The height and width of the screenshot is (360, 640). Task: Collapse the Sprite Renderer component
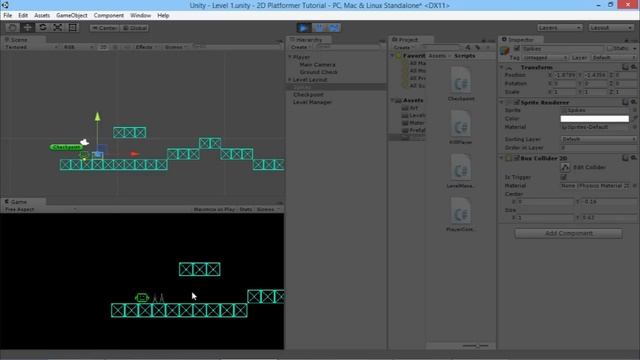502,102
